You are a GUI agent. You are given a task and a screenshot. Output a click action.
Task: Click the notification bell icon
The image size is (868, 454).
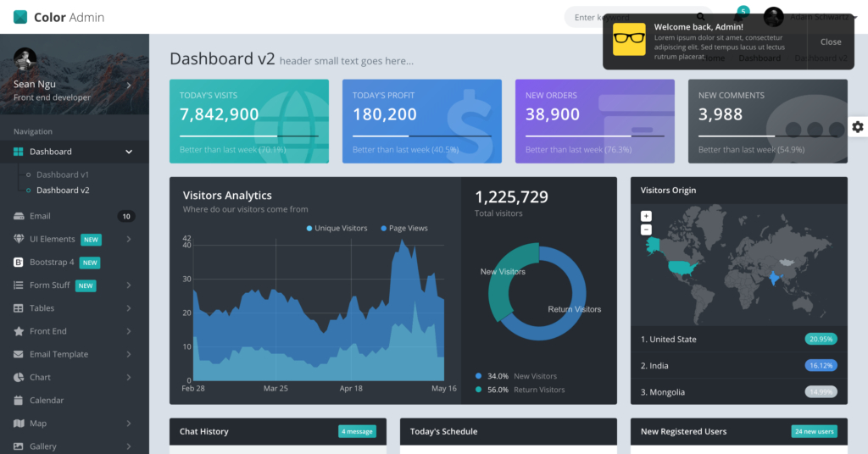[x=738, y=17]
